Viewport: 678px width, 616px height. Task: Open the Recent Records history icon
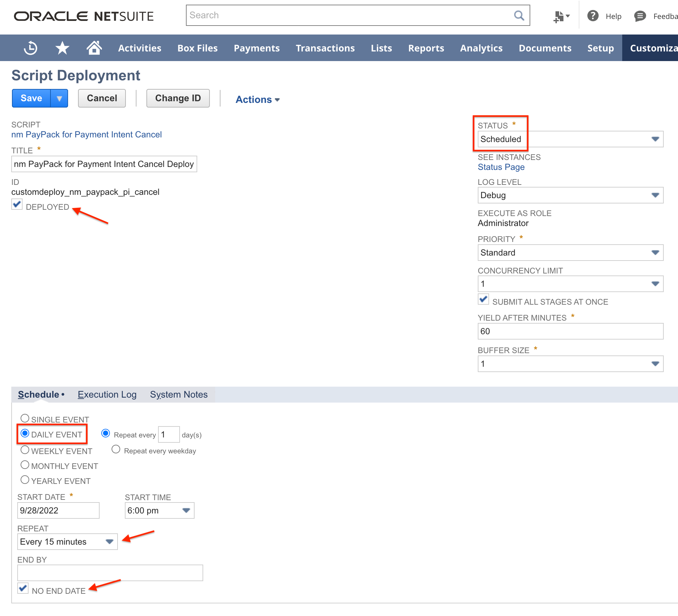pyautogui.click(x=30, y=48)
